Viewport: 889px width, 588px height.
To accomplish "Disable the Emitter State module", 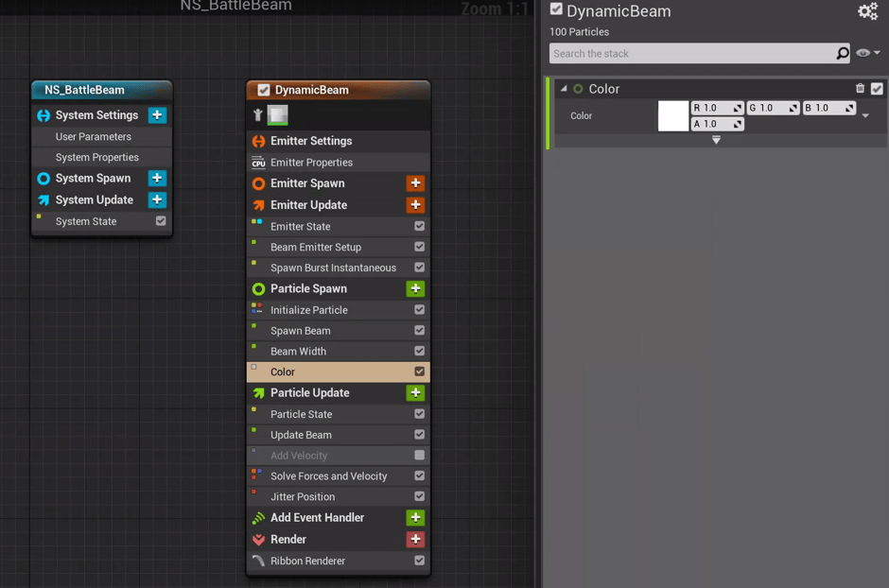I will [420, 226].
